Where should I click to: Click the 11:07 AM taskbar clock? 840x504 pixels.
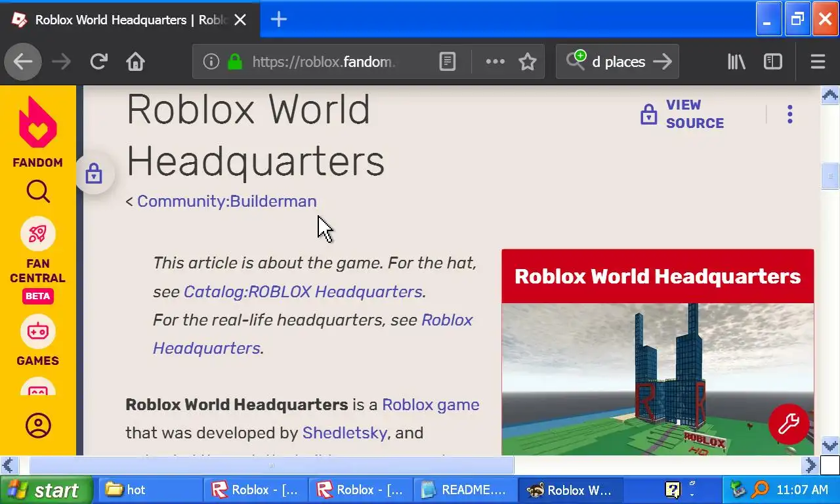[x=802, y=490]
